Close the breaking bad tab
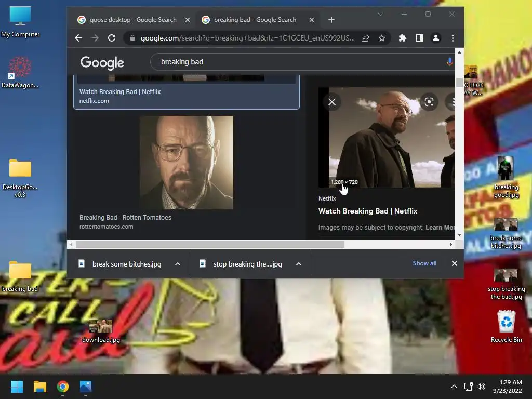This screenshot has width=532, height=399. click(312, 20)
